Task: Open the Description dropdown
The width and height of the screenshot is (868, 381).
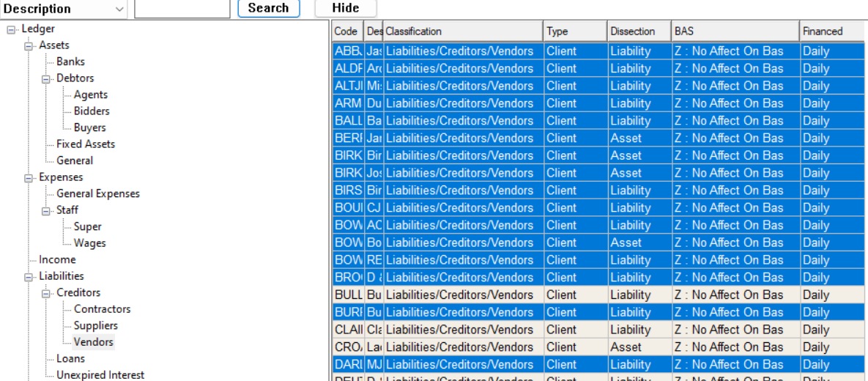Action: [64, 8]
